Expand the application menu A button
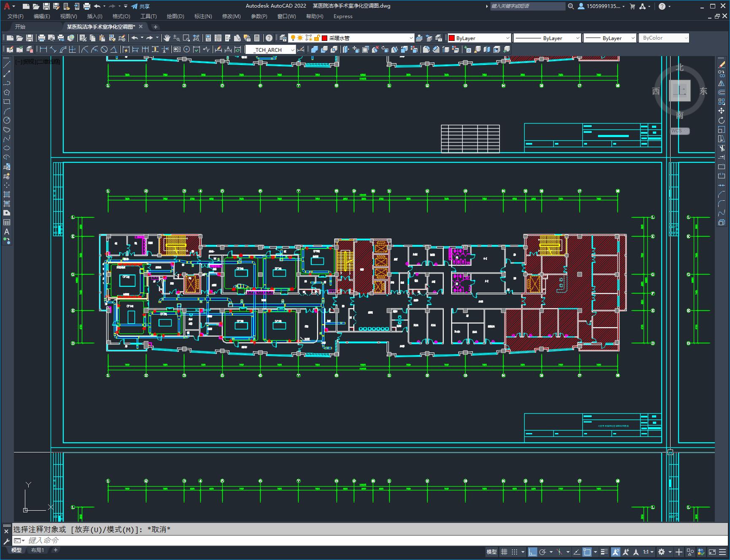This screenshot has width=730, height=560. point(8,6)
